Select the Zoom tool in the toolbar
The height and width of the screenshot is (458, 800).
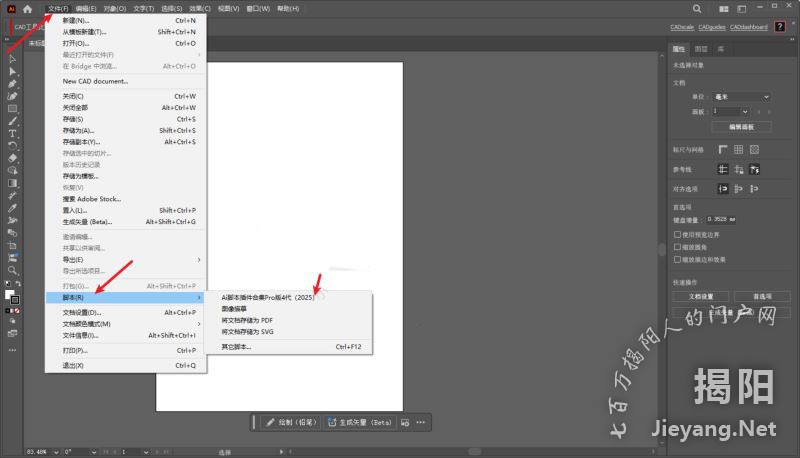[12, 270]
